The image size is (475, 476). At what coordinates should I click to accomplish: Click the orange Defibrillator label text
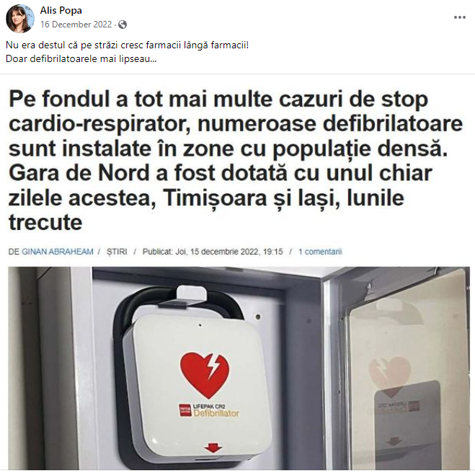click(216, 413)
